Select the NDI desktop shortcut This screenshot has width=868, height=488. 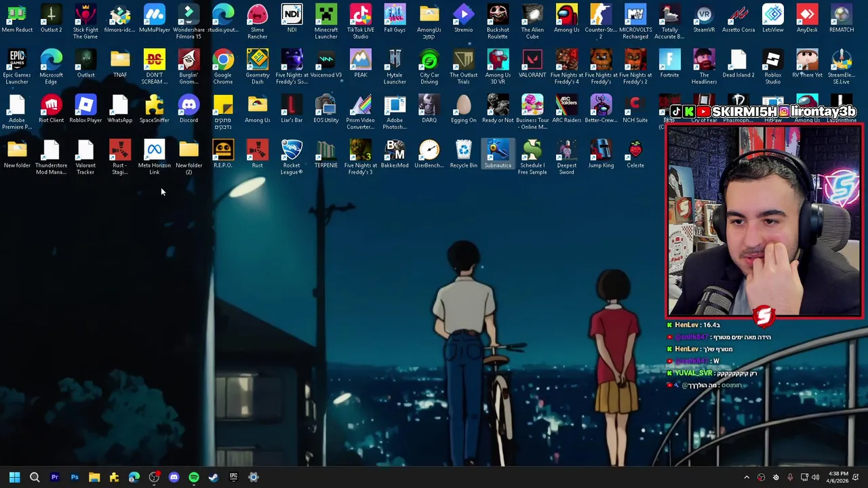pyautogui.click(x=292, y=19)
